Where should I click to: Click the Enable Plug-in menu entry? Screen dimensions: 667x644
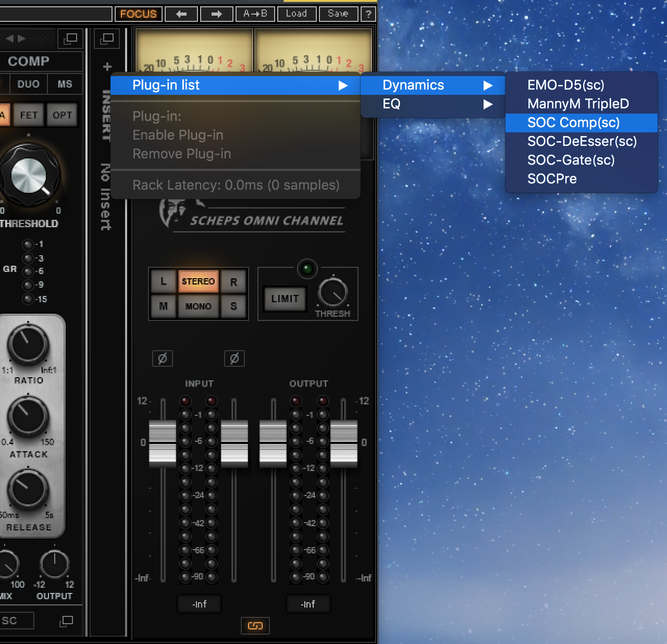click(236, 135)
